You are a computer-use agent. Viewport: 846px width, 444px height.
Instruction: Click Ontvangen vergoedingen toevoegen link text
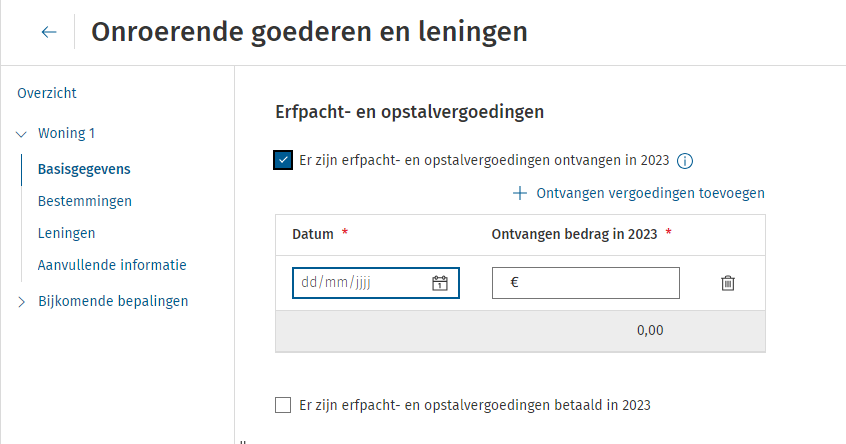pyautogui.click(x=650, y=193)
